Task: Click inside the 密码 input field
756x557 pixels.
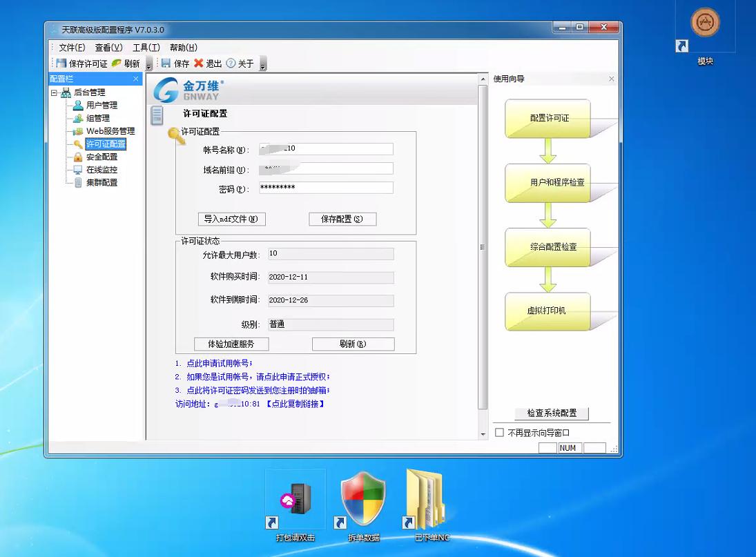Action: pyautogui.click(x=325, y=187)
